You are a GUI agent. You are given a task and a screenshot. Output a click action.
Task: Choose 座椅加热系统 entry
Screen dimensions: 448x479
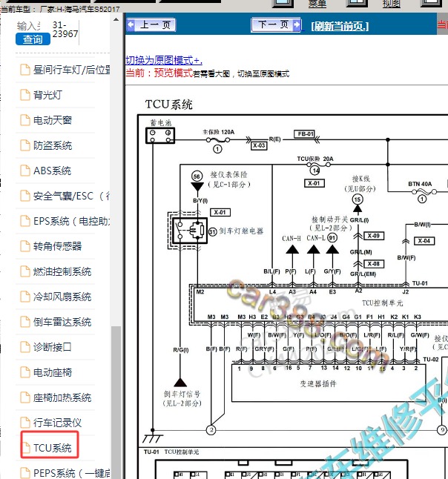tap(62, 397)
